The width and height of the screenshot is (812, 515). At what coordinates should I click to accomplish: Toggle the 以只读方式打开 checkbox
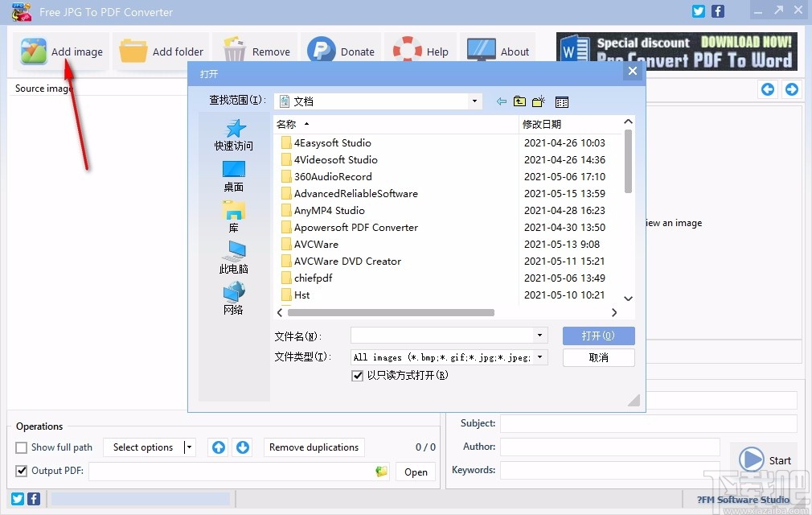tap(357, 375)
